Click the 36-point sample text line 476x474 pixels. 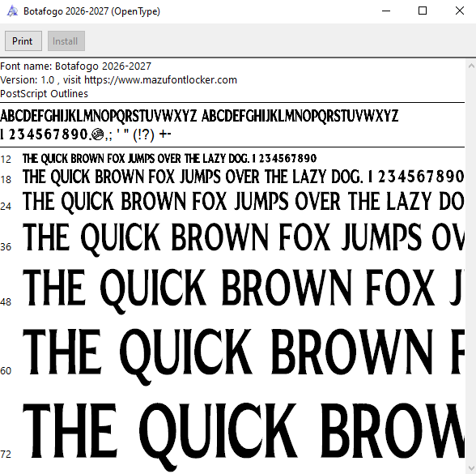[x=244, y=239]
